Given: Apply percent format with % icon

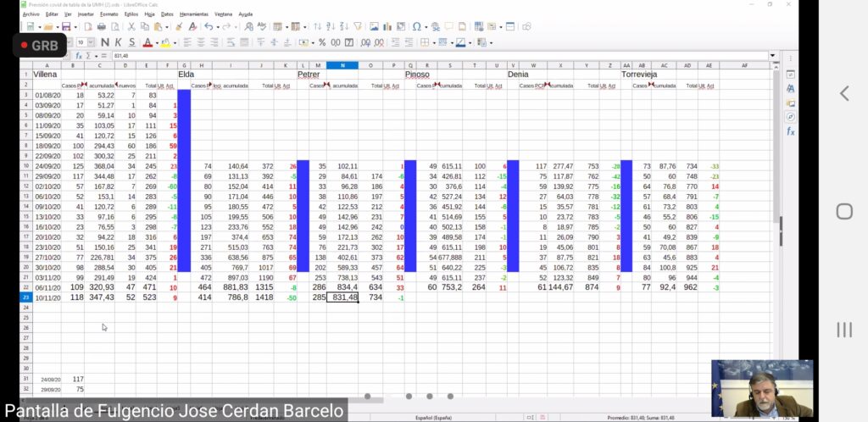Looking at the screenshot, I should (x=322, y=42).
